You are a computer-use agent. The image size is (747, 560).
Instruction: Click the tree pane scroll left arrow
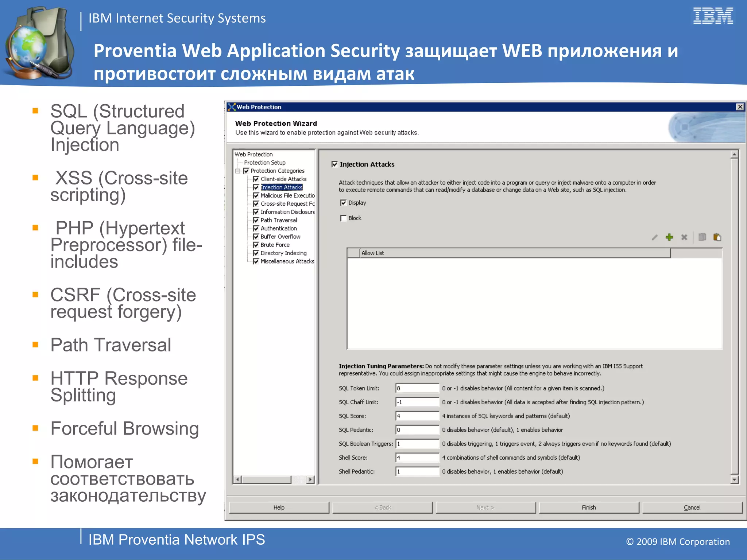pos(237,479)
